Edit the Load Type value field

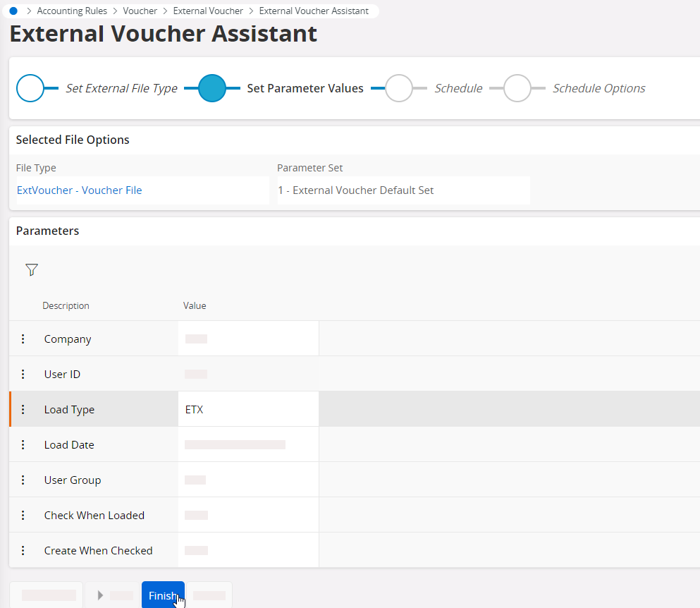(x=248, y=410)
